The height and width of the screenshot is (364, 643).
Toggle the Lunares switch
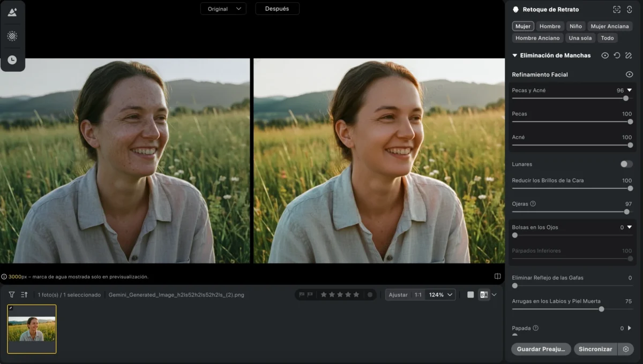pos(626,164)
